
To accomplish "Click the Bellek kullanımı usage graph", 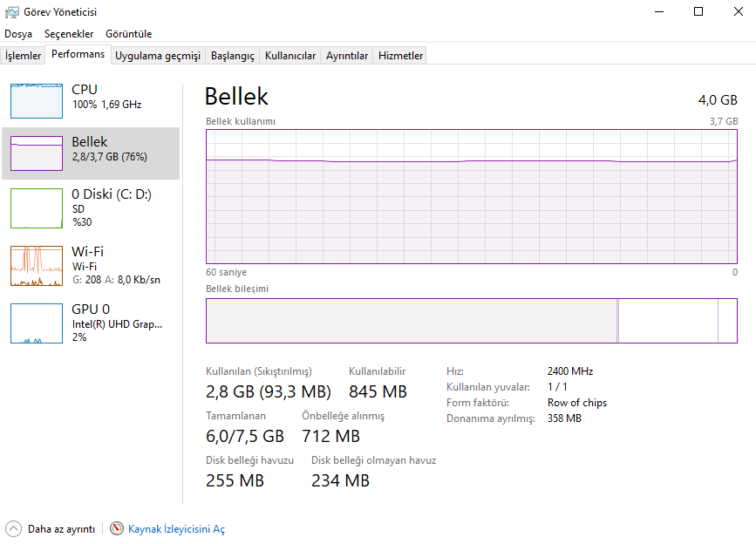I will click(471, 196).
